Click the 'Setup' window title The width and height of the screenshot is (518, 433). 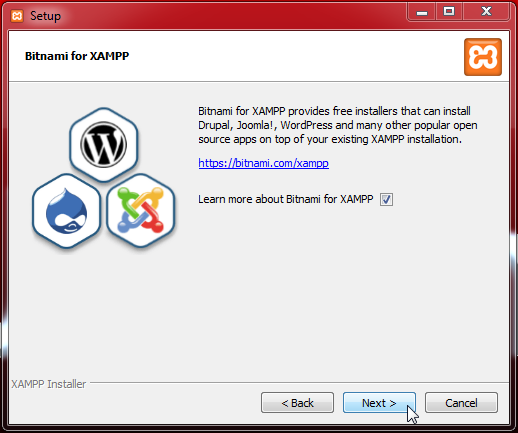pyautogui.click(x=46, y=16)
